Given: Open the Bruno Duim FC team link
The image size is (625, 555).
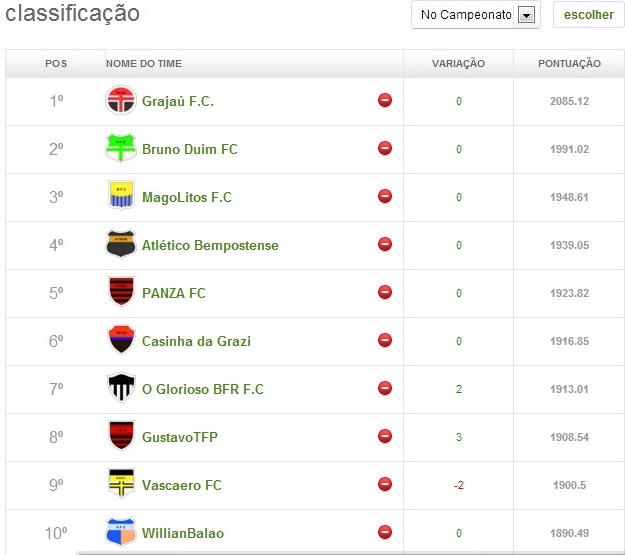Looking at the screenshot, I should click(190, 149).
